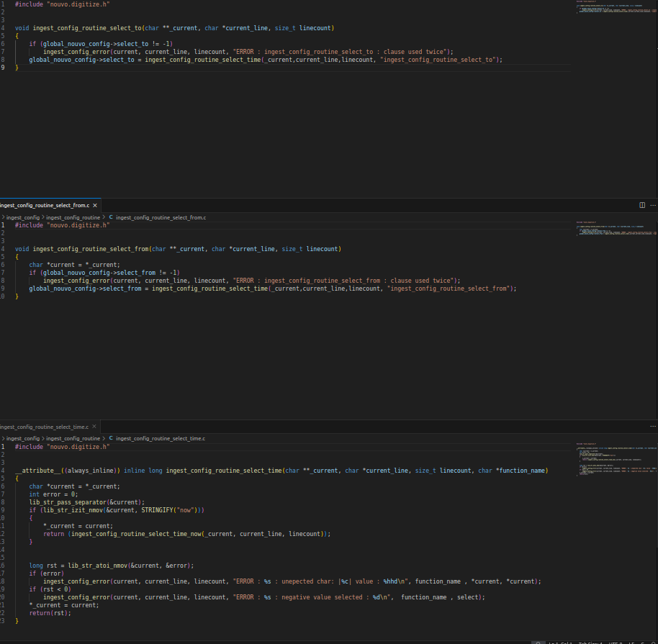Open ingest_config_routine_select_time.c file breadcrumb

161,438
